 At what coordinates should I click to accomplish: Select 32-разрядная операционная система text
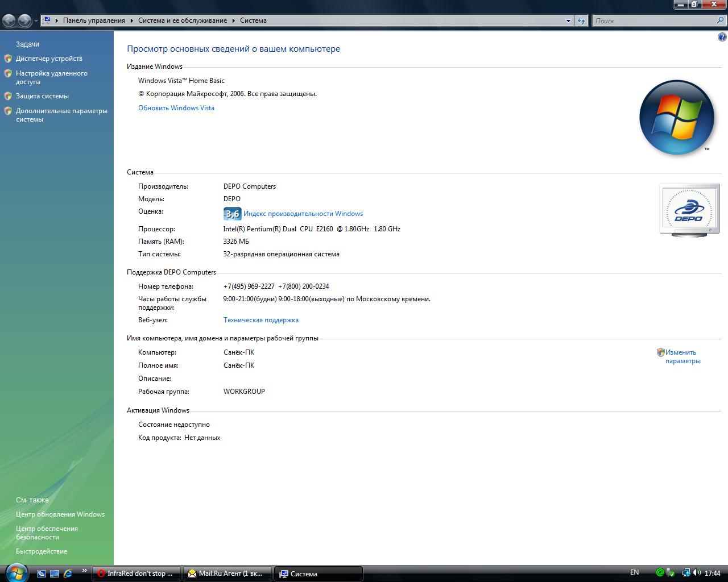pyautogui.click(x=282, y=254)
